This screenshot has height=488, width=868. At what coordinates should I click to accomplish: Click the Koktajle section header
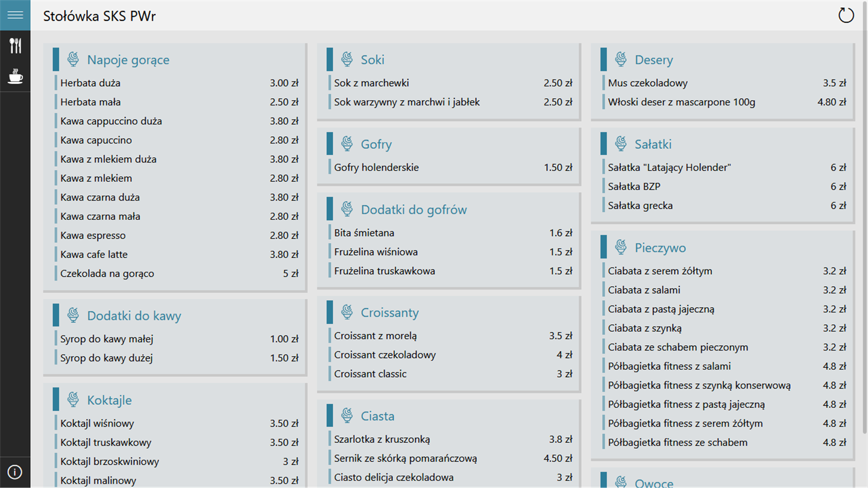(x=109, y=400)
